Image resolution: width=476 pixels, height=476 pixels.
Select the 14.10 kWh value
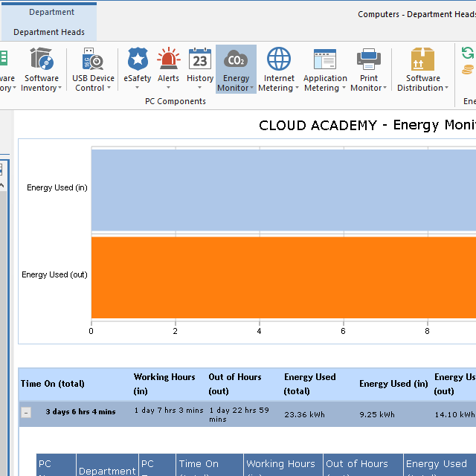[454, 414]
